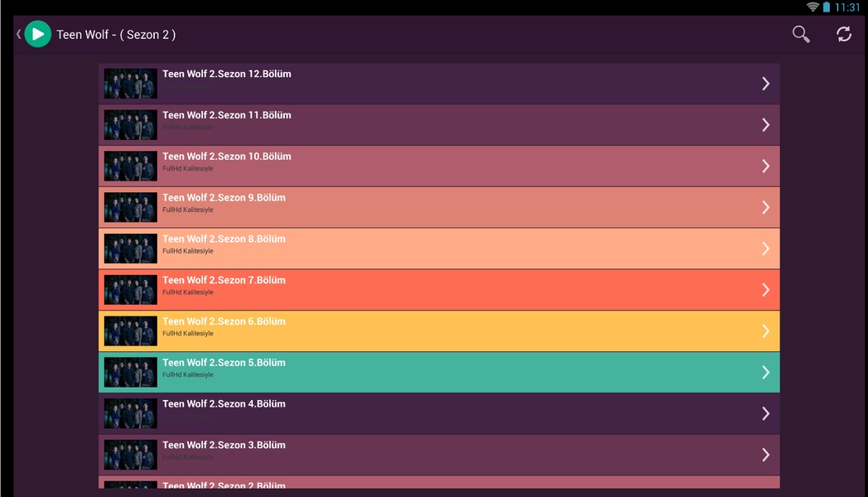Viewport: 868px width, 497px height.
Task: Tap thumbnail of 2.Sezon 8.Bölüm
Action: (x=131, y=248)
